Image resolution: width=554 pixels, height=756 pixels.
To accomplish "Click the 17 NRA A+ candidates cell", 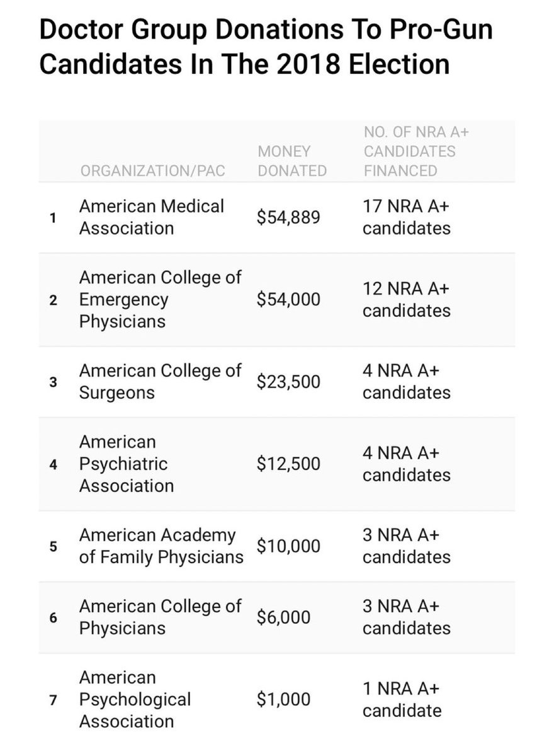I will (407, 217).
